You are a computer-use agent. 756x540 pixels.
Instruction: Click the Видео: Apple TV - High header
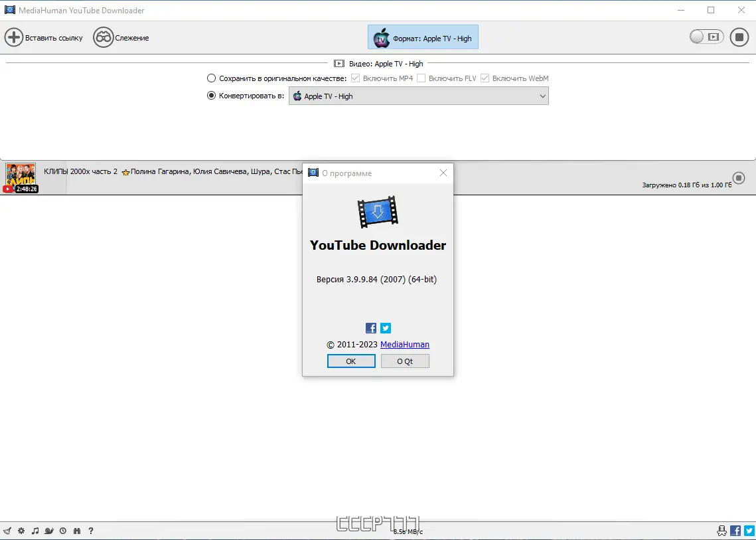pos(378,64)
